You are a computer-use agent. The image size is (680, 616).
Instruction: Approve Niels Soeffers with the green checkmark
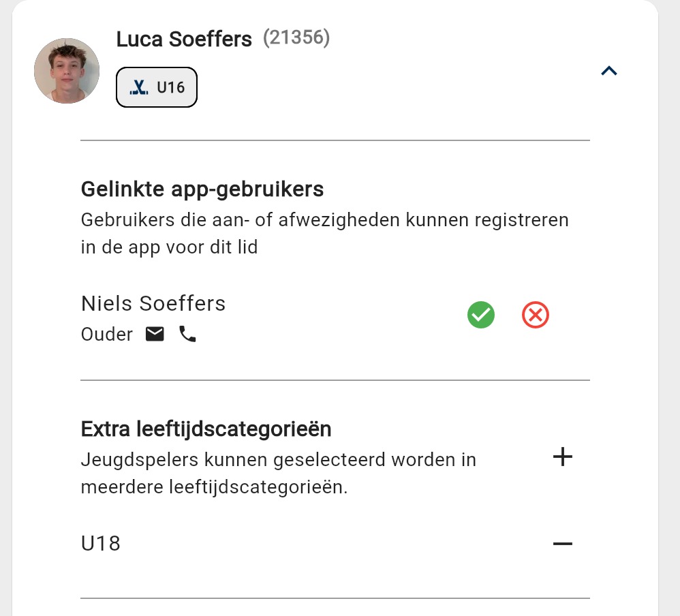[x=481, y=315]
